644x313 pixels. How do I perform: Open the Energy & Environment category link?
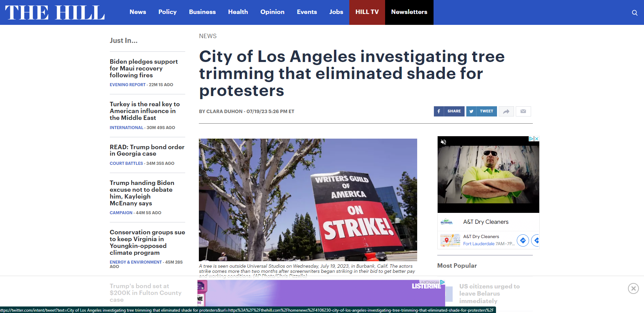(135, 262)
